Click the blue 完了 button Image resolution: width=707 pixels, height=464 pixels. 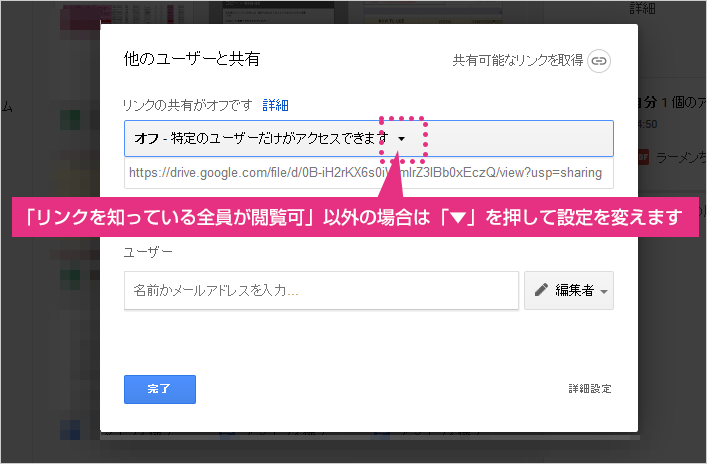[160, 389]
